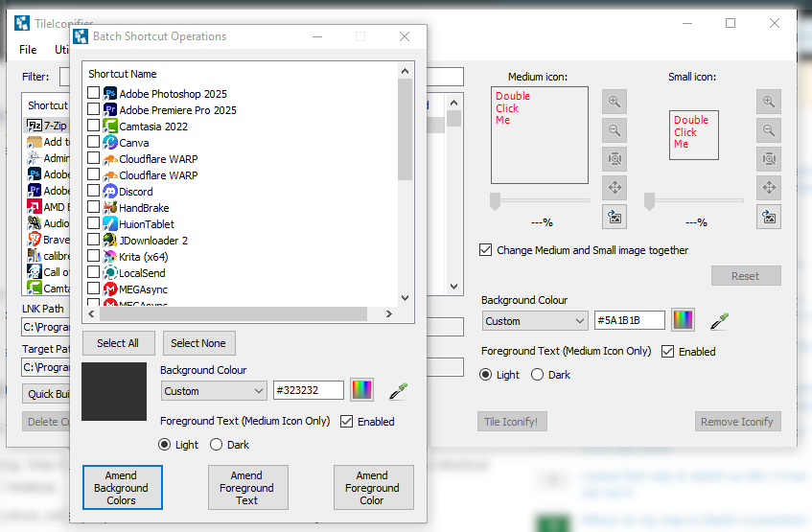
Task: Click the Adobe Photoshop 2025 shortcut icon
Action: (110, 94)
